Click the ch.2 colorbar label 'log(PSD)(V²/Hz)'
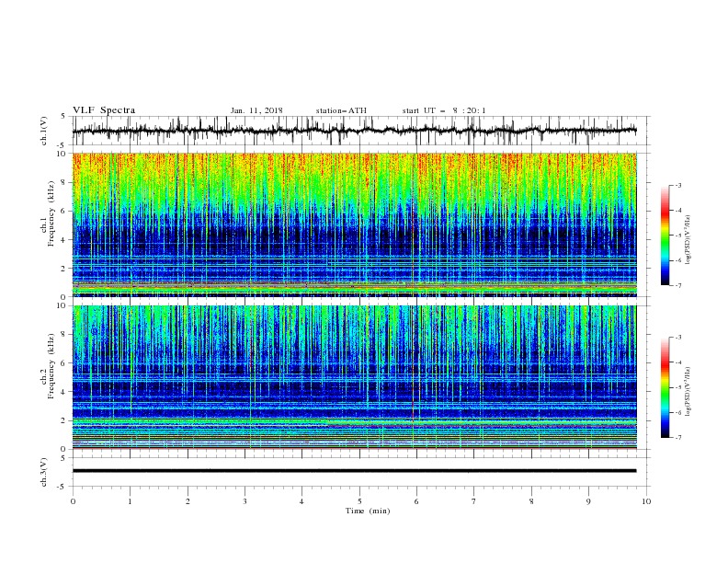The image size is (728, 563). (688, 392)
